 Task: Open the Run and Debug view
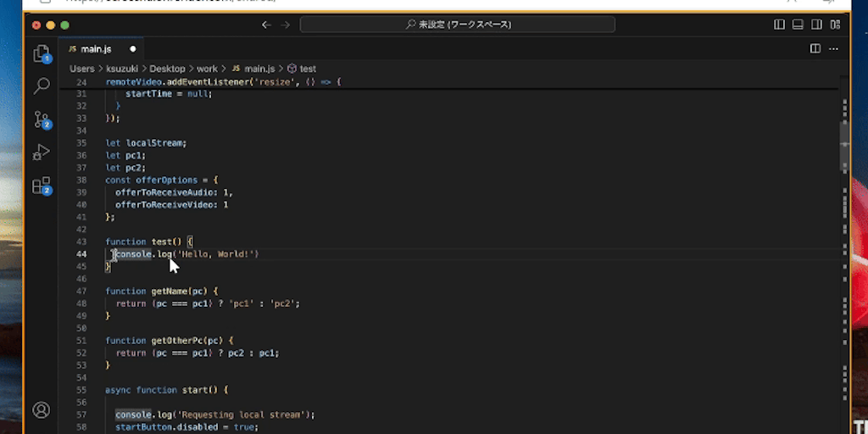click(41, 153)
